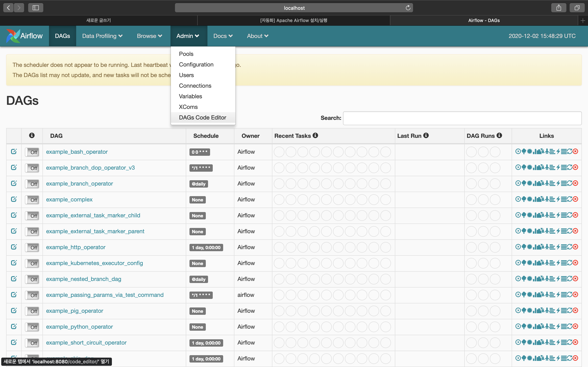Image resolution: width=588 pixels, height=367 pixels.
Task: Open Code View lightning icon for example_nested_branch_dag
Action: point(558,279)
